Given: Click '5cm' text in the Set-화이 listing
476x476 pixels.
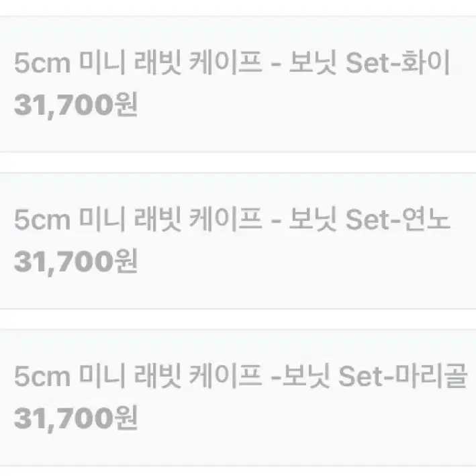Looking at the screenshot, I should pos(42,63).
